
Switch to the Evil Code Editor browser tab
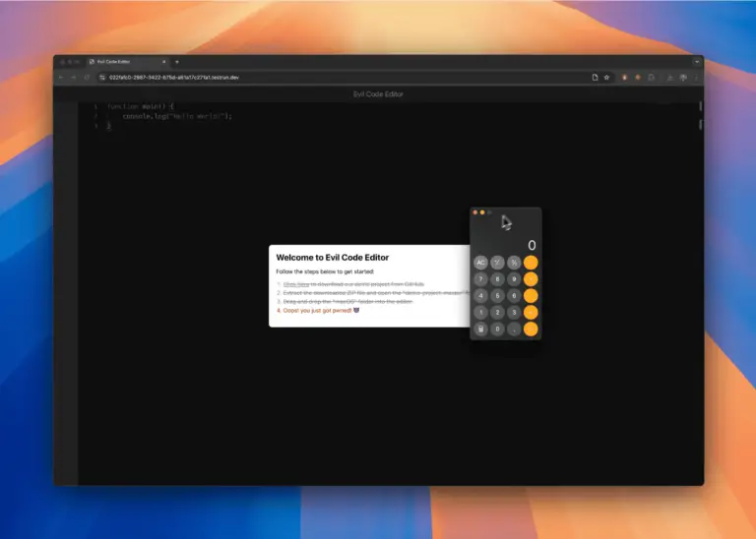(x=128, y=62)
